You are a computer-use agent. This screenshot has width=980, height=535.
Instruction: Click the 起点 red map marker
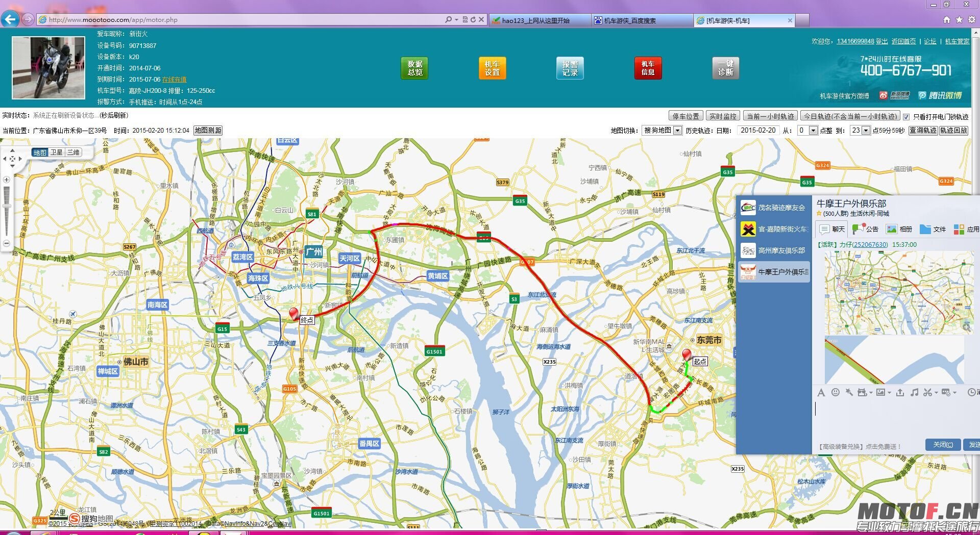coord(687,355)
